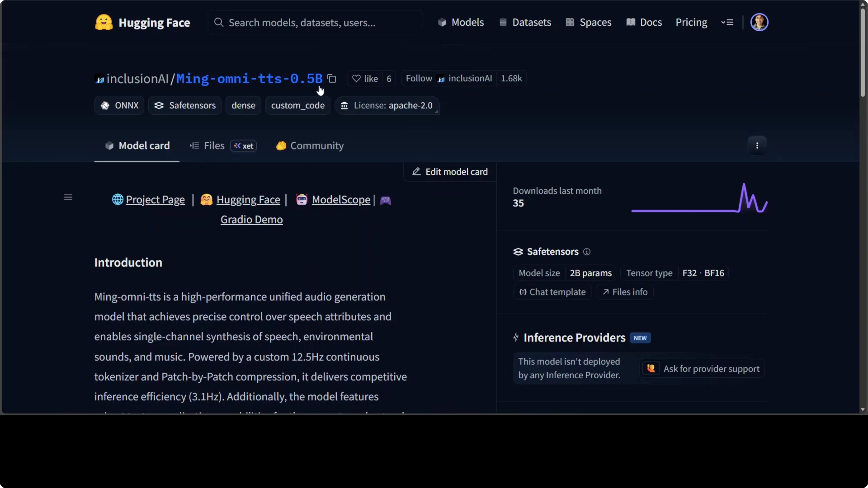
Task: Open the Community tab
Action: click(x=309, y=145)
